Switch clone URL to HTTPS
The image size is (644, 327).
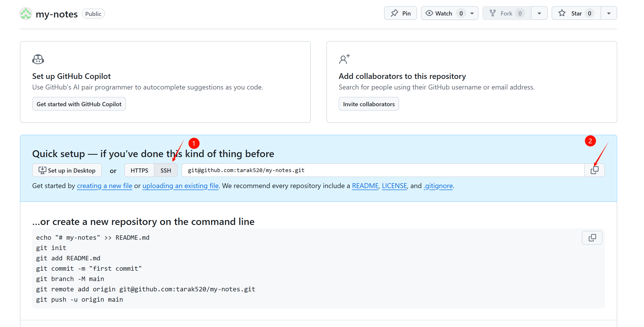coord(139,170)
